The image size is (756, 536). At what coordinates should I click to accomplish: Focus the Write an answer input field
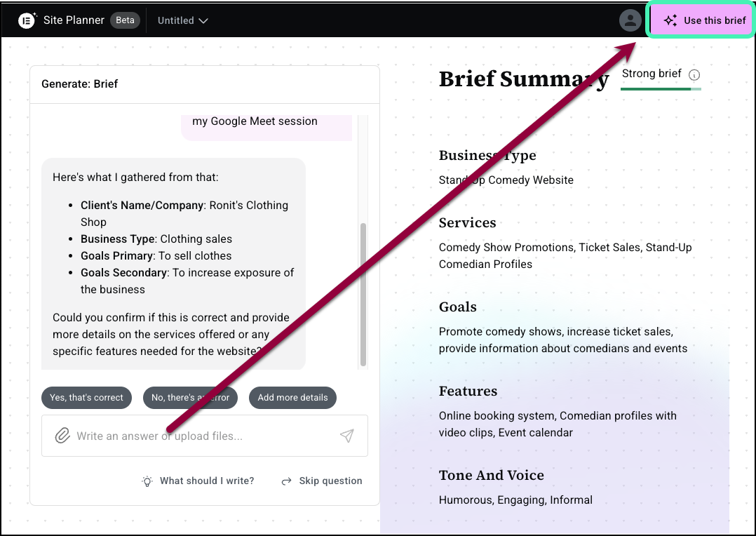coord(205,436)
